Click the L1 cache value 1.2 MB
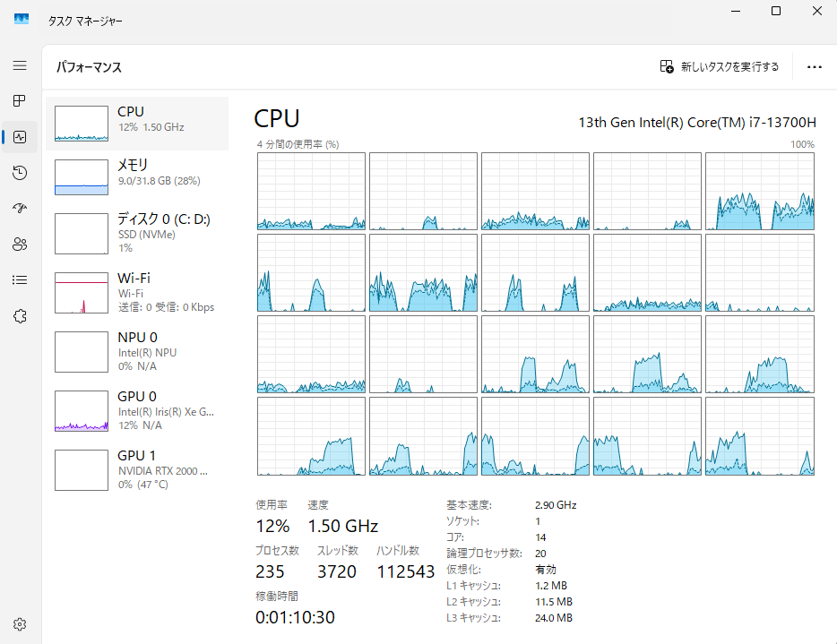The height and width of the screenshot is (644, 837). (x=551, y=585)
